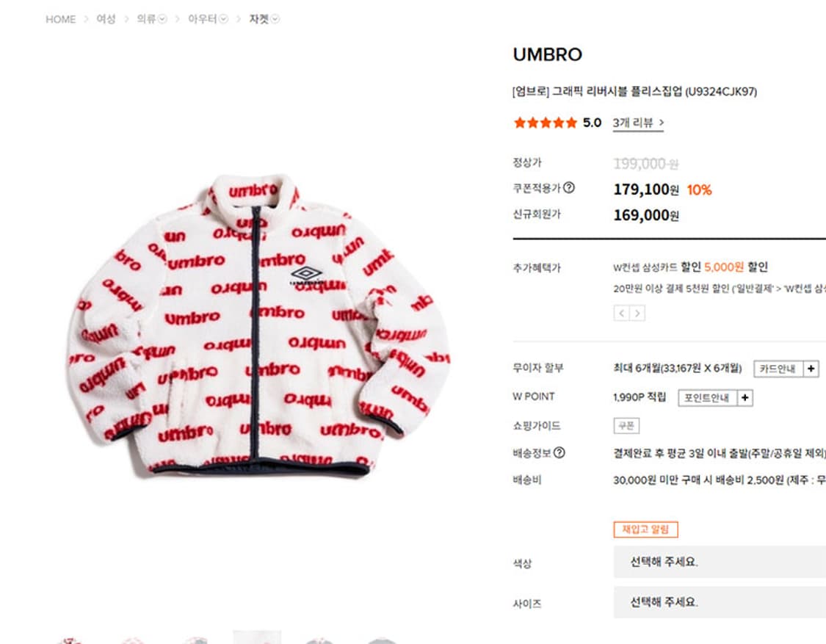The width and height of the screenshot is (826, 644).
Task: Click the UMBRO brand name heading
Action: click(x=547, y=54)
